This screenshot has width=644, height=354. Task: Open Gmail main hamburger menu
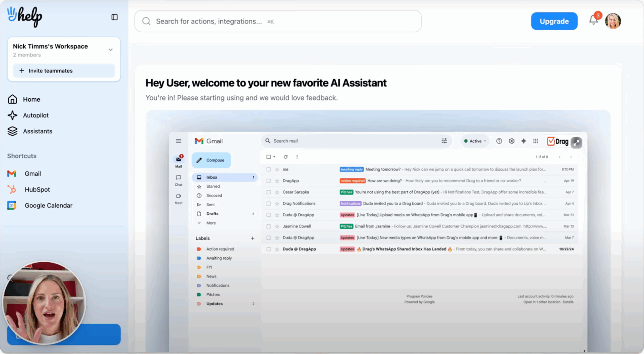[x=179, y=141]
